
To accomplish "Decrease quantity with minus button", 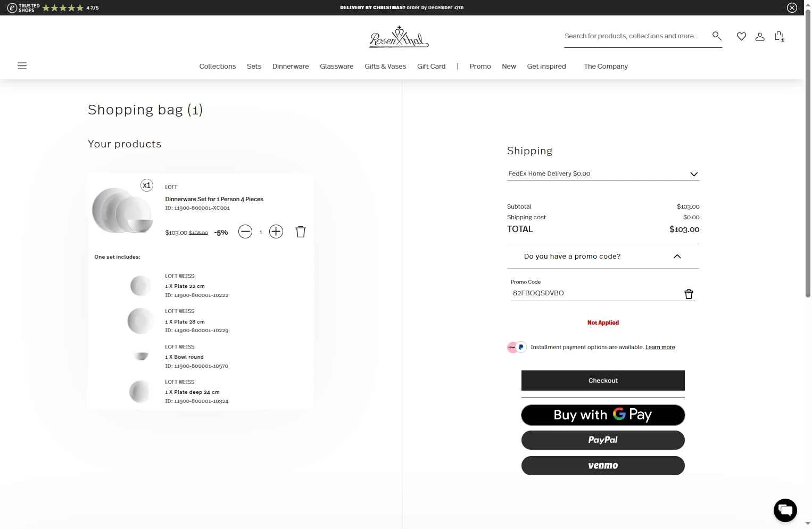I will [245, 232].
